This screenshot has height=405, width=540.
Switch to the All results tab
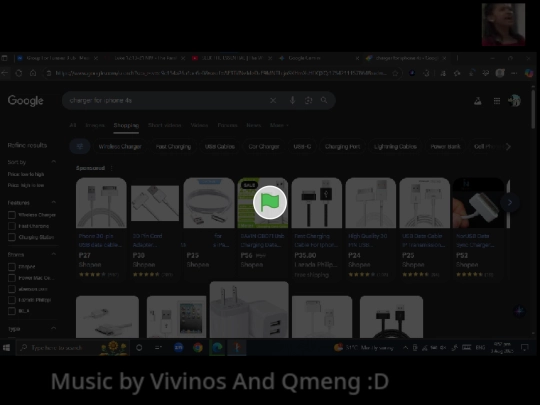point(73,125)
